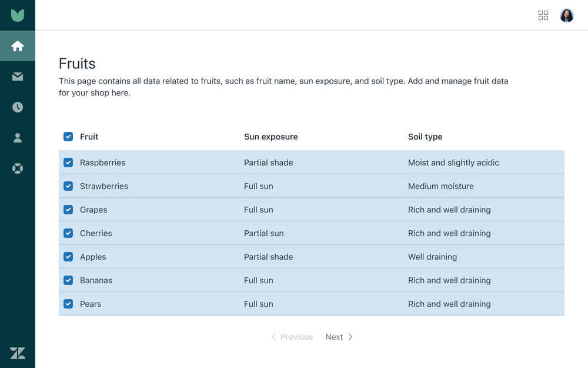
Task: Open the clock history icon in the sidebar
Action: [17, 107]
